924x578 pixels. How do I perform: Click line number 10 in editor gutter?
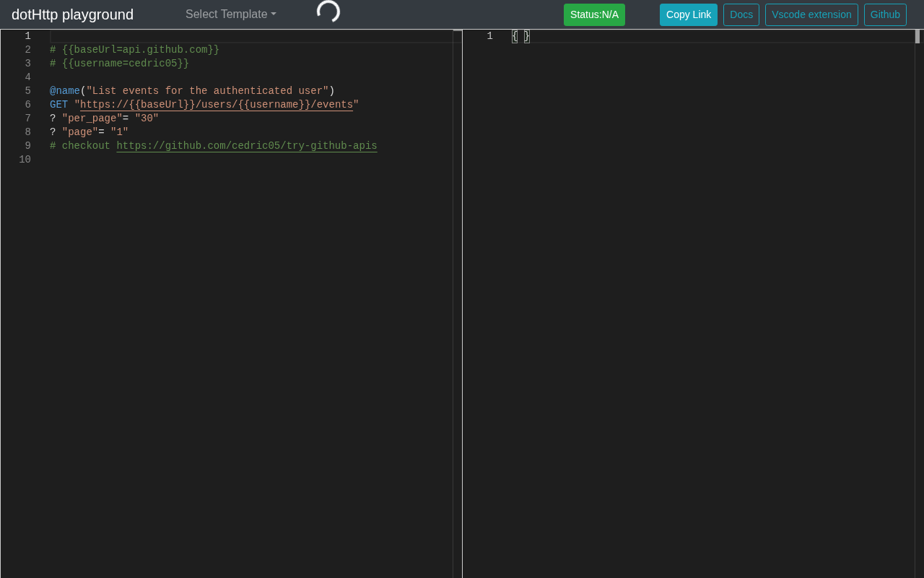(25, 160)
